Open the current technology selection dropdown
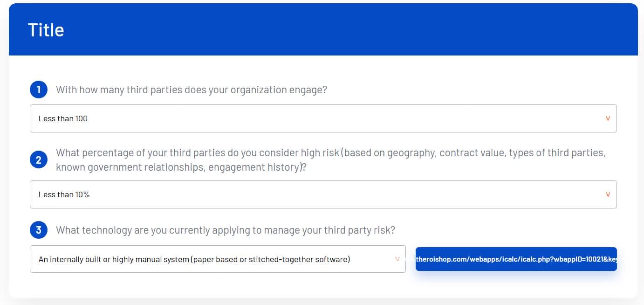644x305 pixels. pyautogui.click(x=218, y=259)
